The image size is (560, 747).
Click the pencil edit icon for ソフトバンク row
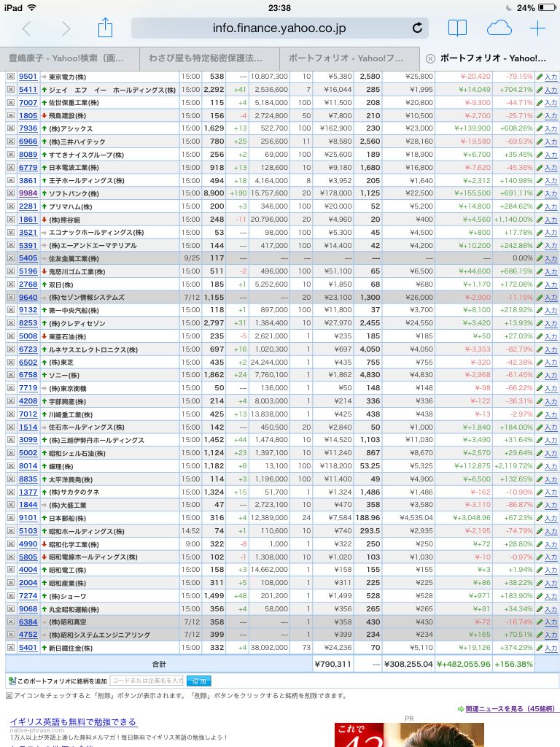coord(540,193)
